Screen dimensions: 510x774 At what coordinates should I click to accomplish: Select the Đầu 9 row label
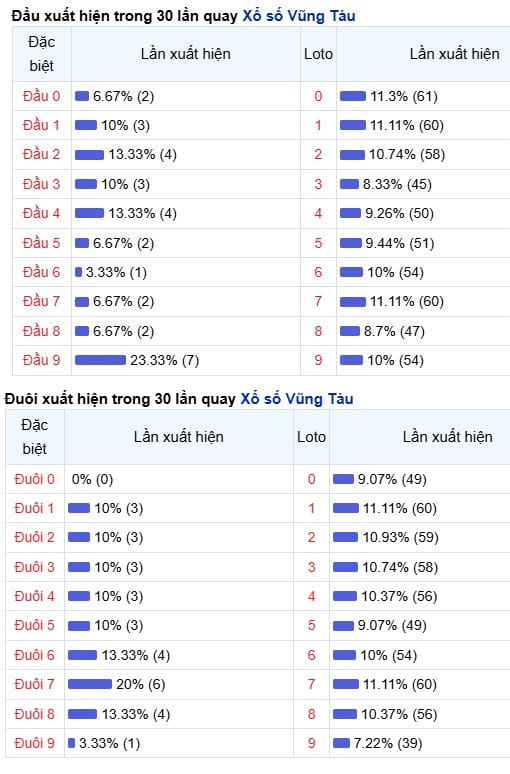(x=41, y=360)
